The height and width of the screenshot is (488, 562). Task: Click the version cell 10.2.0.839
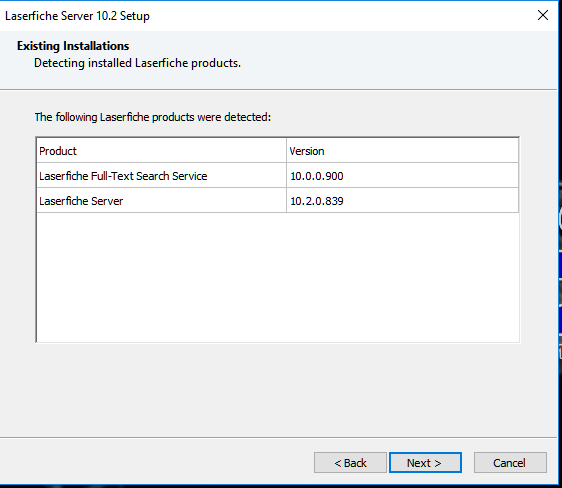pyautogui.click(x=316, y=201)
